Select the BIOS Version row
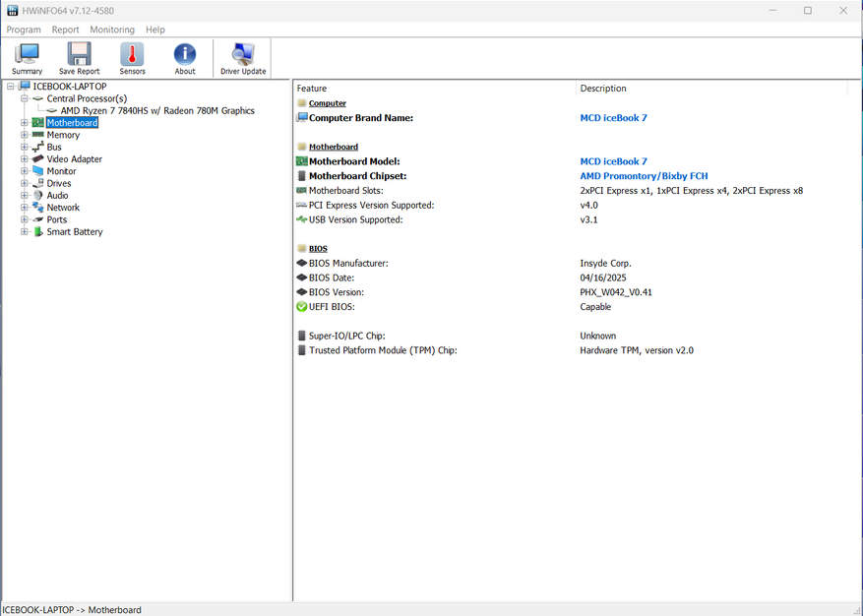 pos(350,292)
